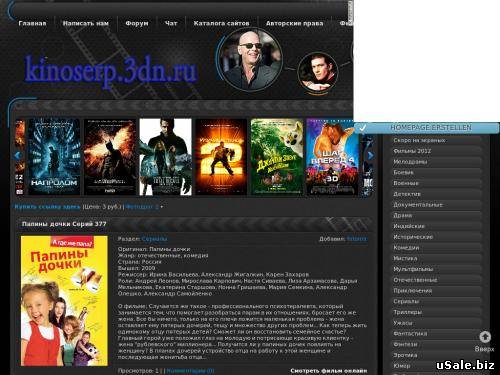Select the Боевик category

(403, 172)
